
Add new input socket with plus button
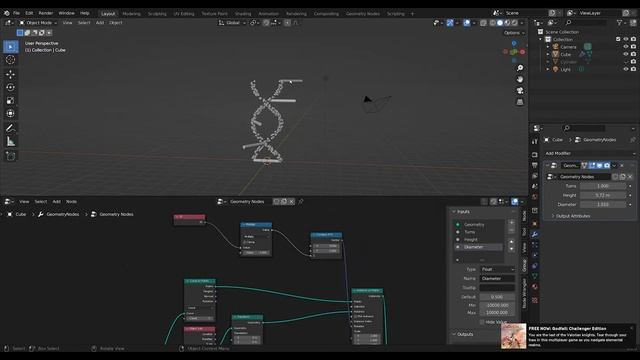click(511, 222)
